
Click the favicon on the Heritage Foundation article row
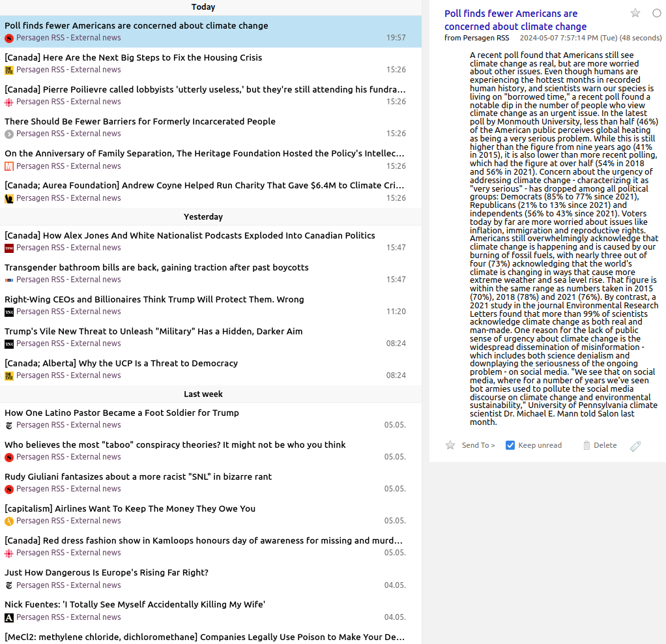tap(9, 166)
